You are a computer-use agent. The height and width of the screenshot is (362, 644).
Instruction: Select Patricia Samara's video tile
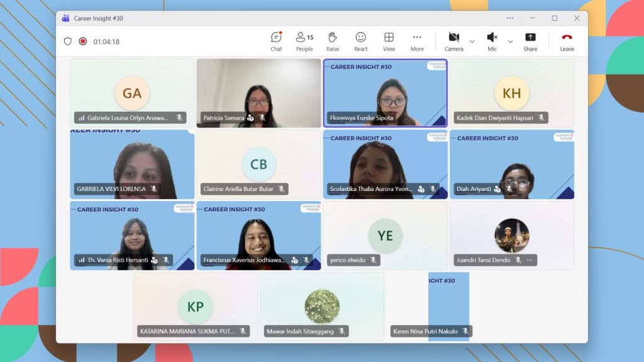(258, 93)
